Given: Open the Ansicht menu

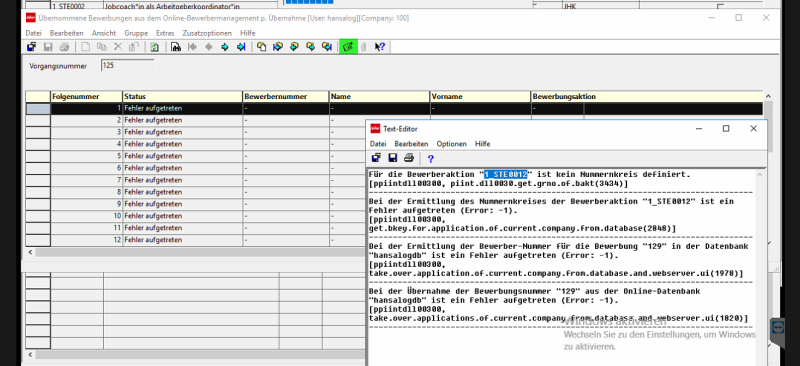Looking at the screenshot, I should tap(104, 33).
